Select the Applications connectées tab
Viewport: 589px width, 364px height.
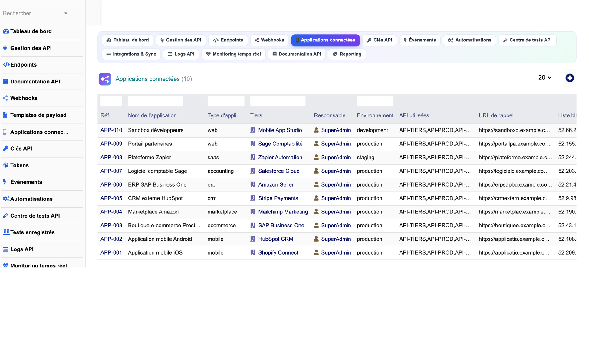click(x=325, y=40)
